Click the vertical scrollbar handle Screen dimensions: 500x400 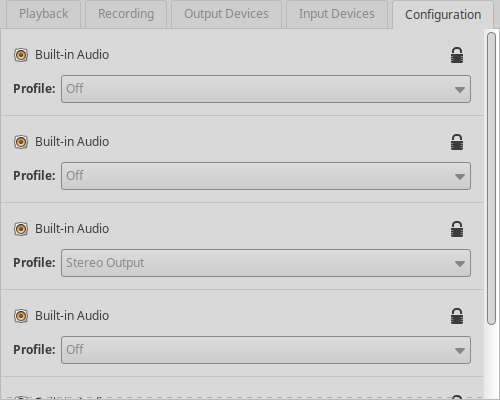coord(491,178)
